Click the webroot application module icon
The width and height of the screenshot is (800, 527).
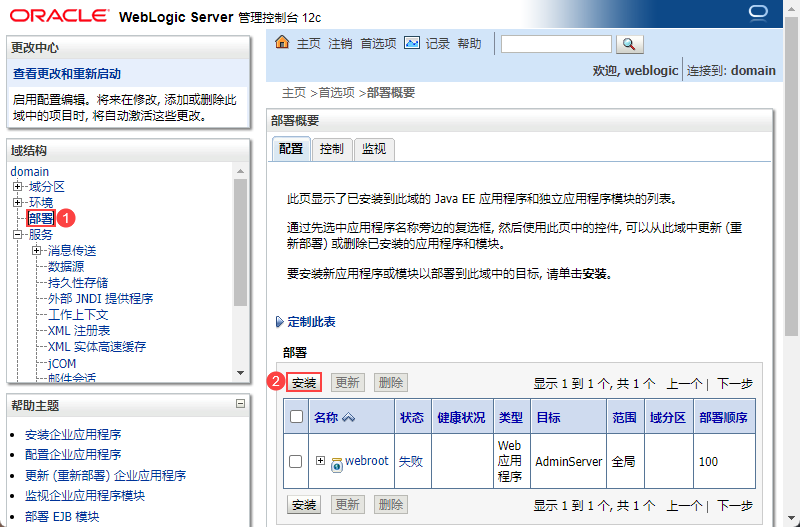pos(337,465)
